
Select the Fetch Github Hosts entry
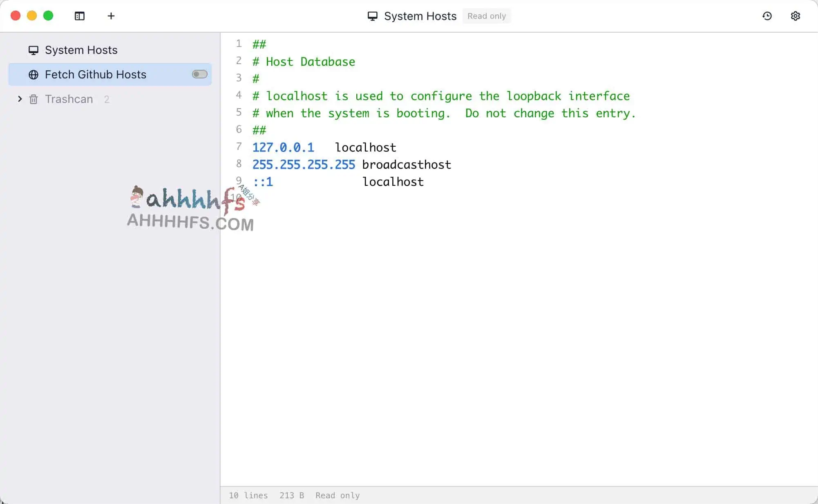96,74
